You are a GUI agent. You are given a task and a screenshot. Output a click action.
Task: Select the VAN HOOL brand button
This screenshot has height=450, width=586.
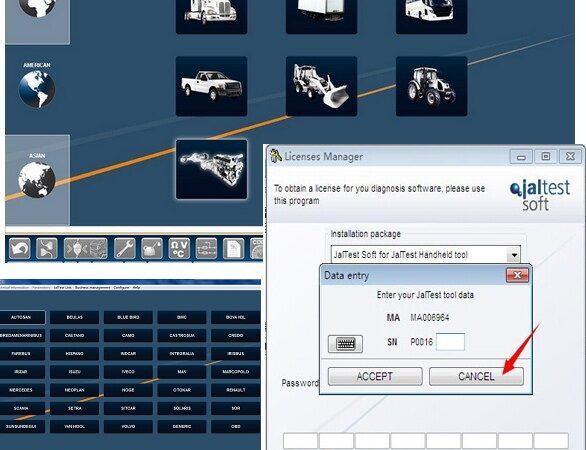(74, 426)
